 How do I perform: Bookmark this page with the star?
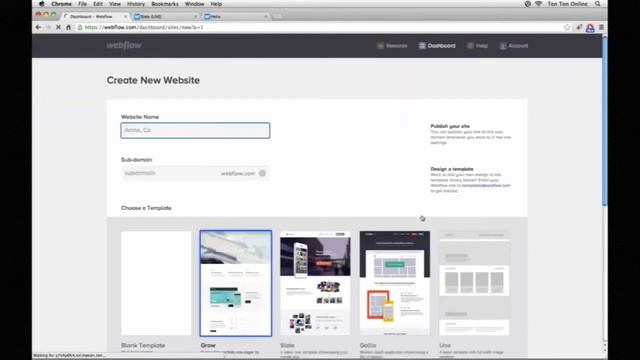pos(567,27)
